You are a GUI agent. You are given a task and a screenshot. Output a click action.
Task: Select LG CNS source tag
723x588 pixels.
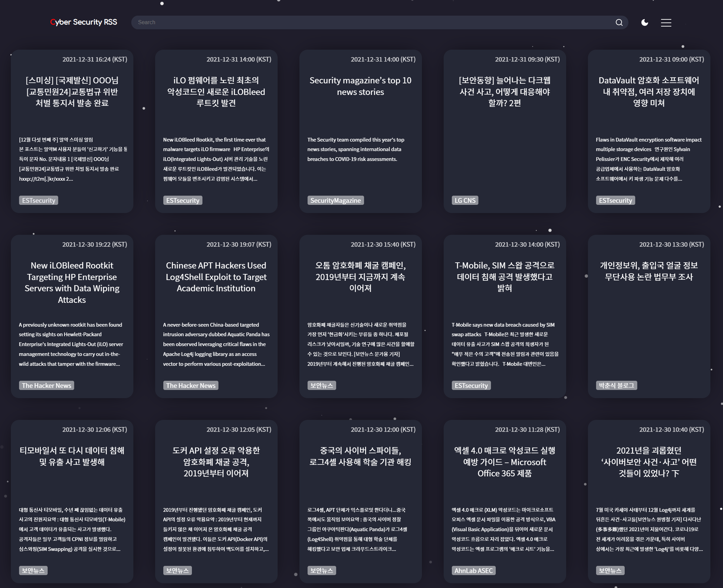[x=465, y=200]
